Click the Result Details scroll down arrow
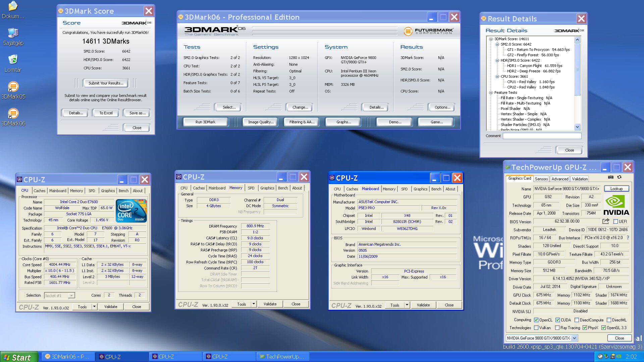Viewport: 644px width, 362px height. point(577,127)
